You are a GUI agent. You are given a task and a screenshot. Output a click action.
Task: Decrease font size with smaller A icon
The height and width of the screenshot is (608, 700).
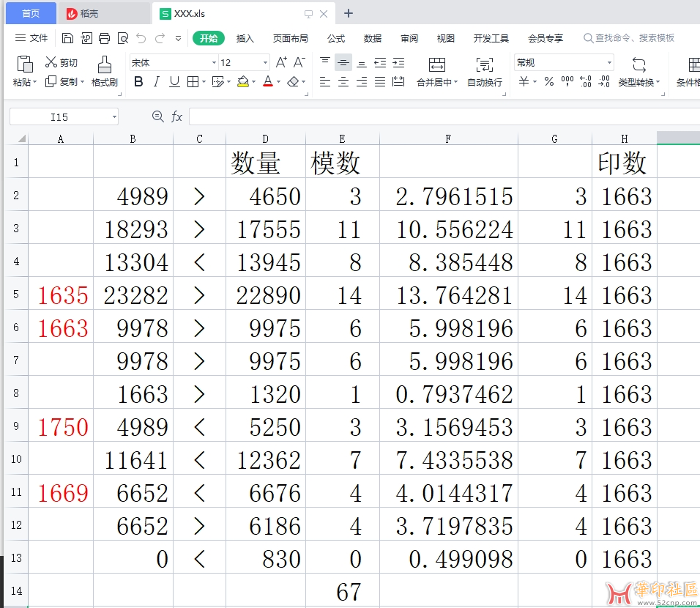(299, 62)
